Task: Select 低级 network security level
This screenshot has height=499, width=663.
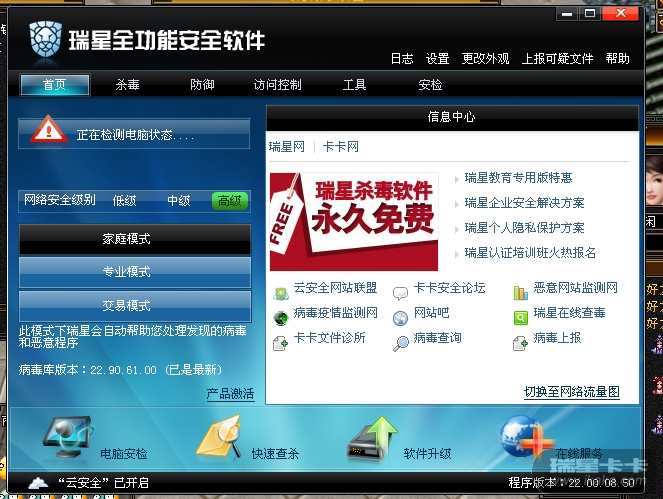Action: click(124, 200)
